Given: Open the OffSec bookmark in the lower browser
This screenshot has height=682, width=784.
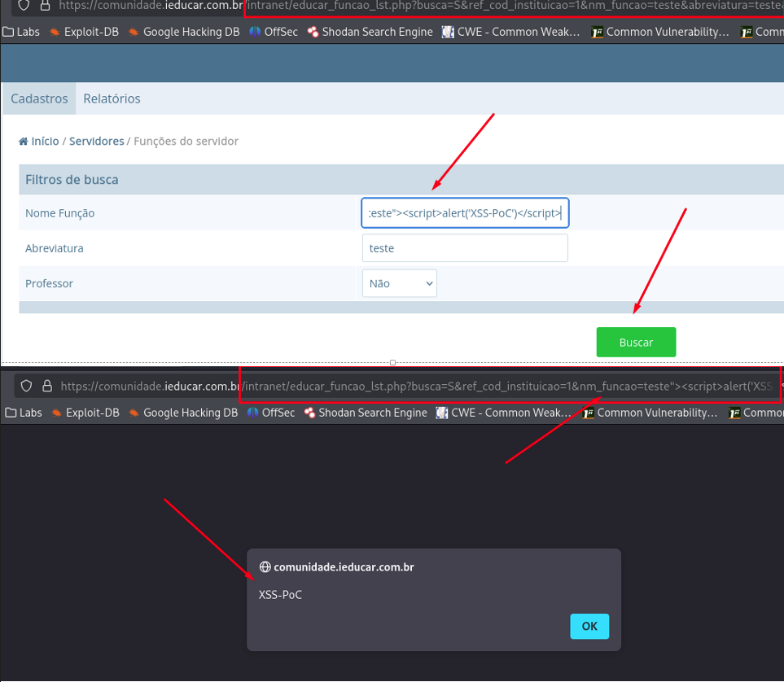Looking at the screenshot, I should [271, 413].
